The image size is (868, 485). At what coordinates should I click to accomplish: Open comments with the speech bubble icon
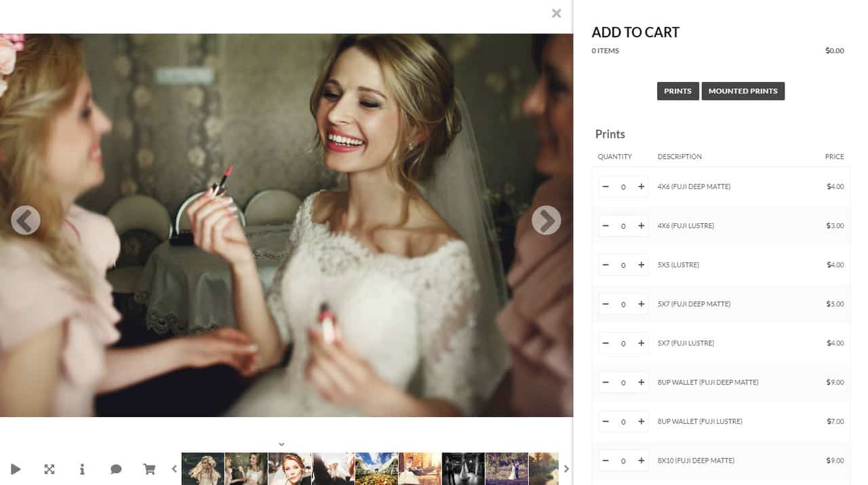coord(116,469)
